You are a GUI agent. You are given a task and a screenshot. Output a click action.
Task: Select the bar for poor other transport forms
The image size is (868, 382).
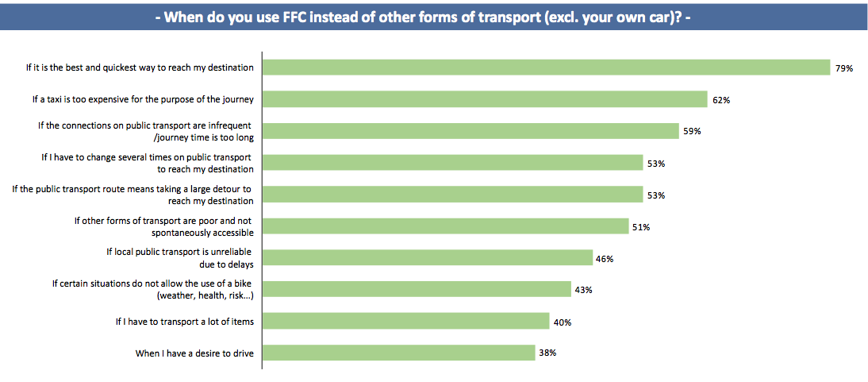pos(445,226)
